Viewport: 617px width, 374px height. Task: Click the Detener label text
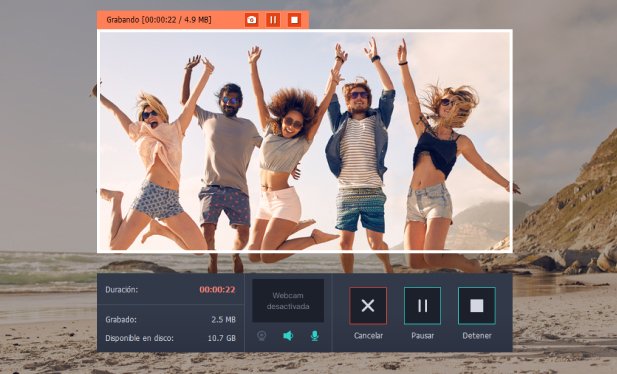(477, 336)
